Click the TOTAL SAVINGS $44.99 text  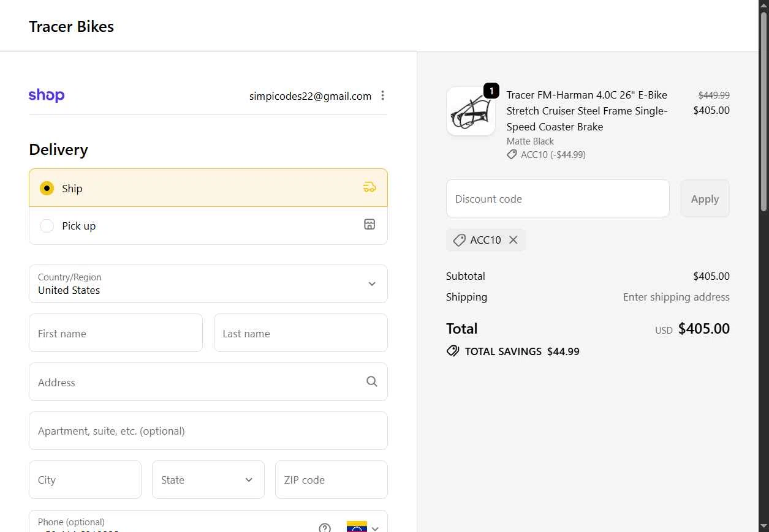[522, 351]
